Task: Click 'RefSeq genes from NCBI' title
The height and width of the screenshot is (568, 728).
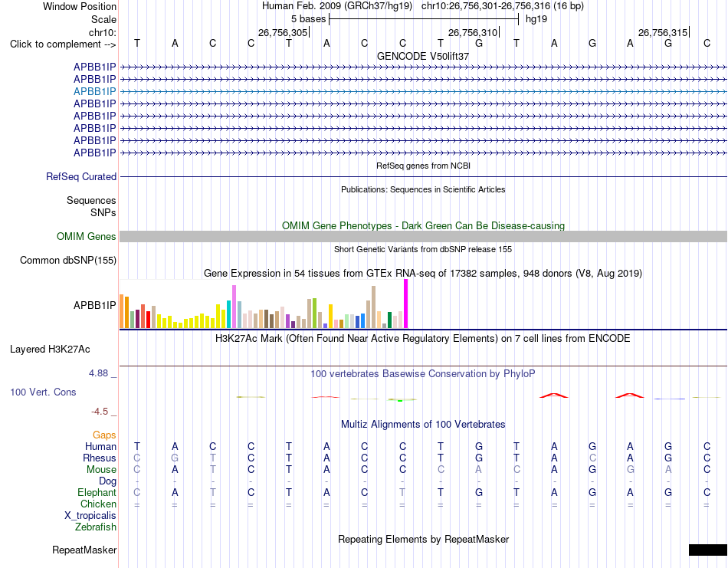Action: point(423,166)
